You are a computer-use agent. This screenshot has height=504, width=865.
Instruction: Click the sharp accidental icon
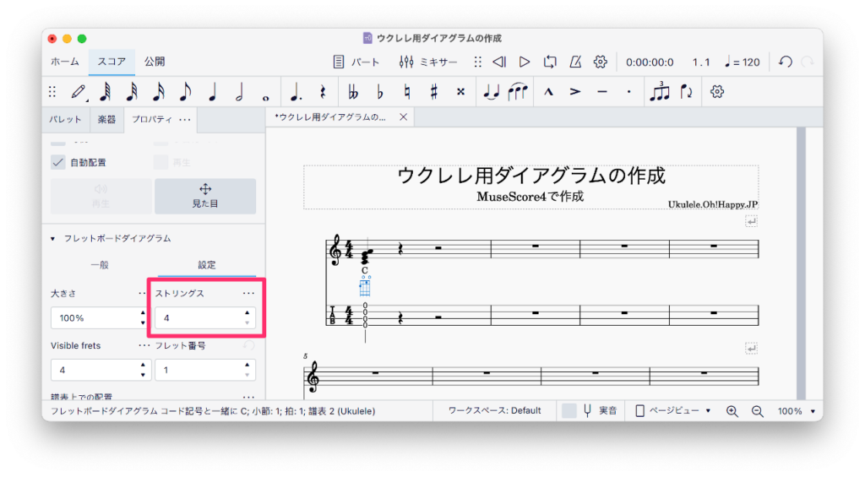(x=433, y=91)
